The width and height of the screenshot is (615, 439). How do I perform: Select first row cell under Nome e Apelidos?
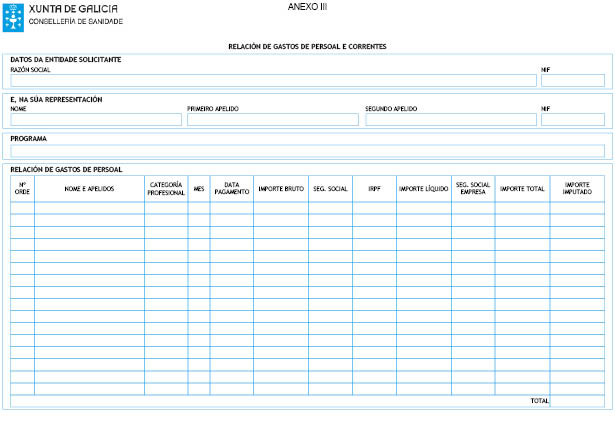pyautogui.click(x=89, y=208)
